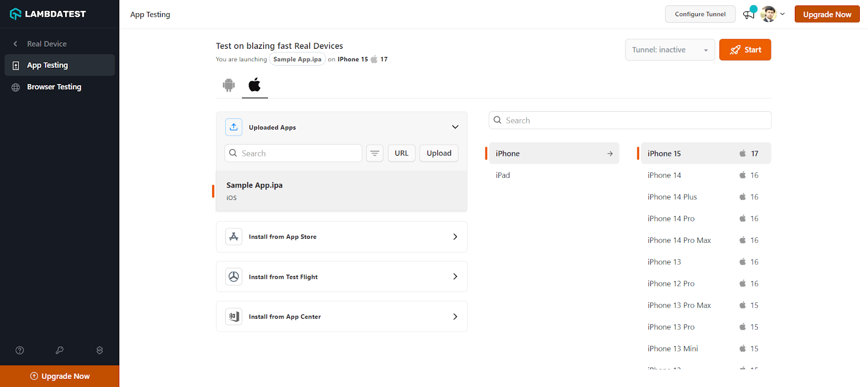Select the Sample App.ipa entry

click(342, 191)
